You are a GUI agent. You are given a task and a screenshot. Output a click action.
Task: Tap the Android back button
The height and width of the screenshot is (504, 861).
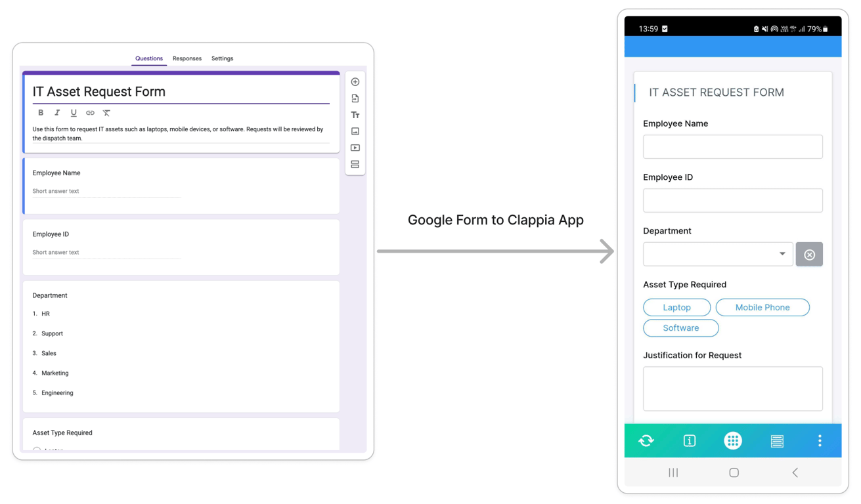coord(795,472)
